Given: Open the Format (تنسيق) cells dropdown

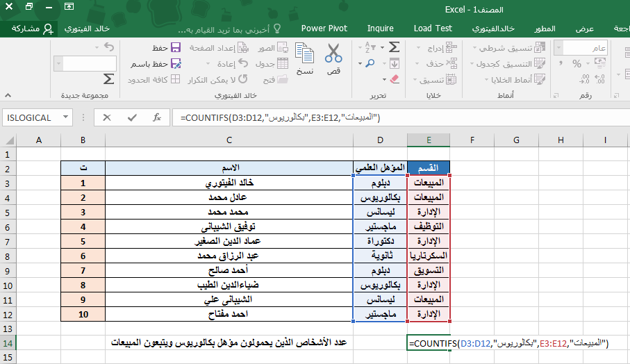Looking at the screenshot, I should coord(415,80).
